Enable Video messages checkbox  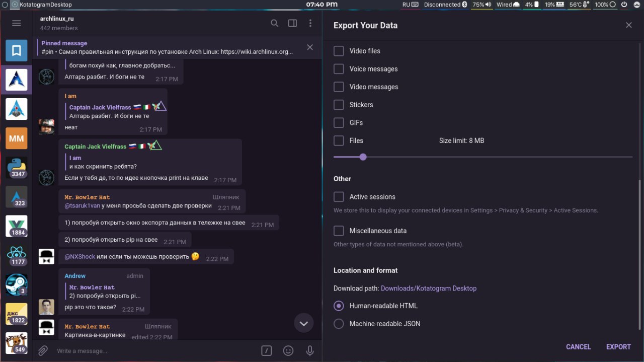pos(339,87)
